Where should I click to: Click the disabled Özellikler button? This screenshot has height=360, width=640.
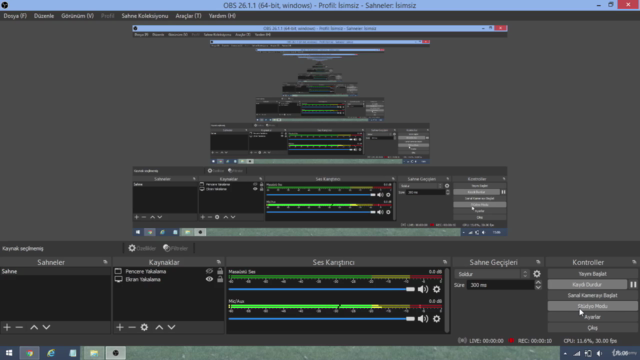(142, 248)
